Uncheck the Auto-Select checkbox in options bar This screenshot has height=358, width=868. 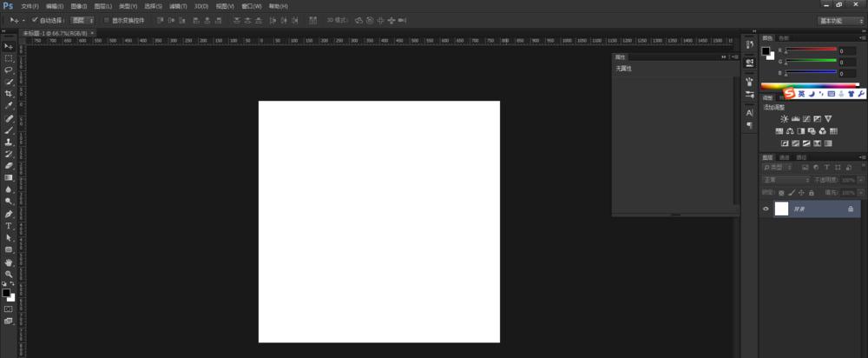pyautogui.click(x=35, y=20)
